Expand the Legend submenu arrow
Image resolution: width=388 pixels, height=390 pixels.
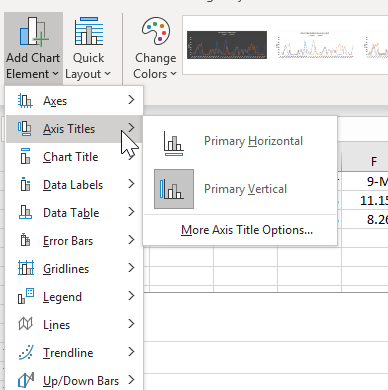(131, 296)
